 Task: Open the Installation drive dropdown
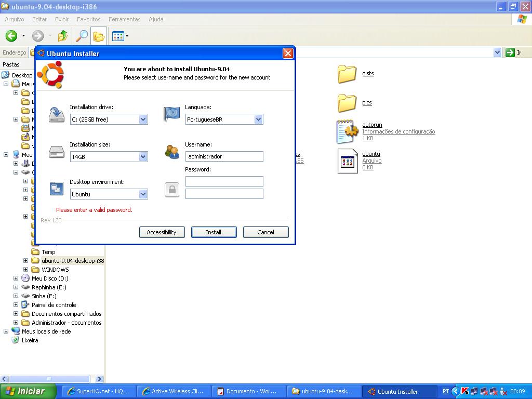[x=143, y=119]
